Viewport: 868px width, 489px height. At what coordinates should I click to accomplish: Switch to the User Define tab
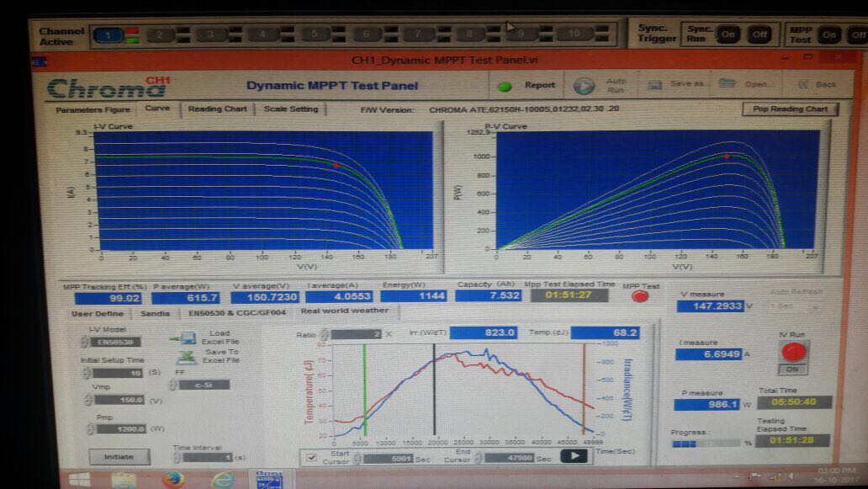tap(98, 313)
